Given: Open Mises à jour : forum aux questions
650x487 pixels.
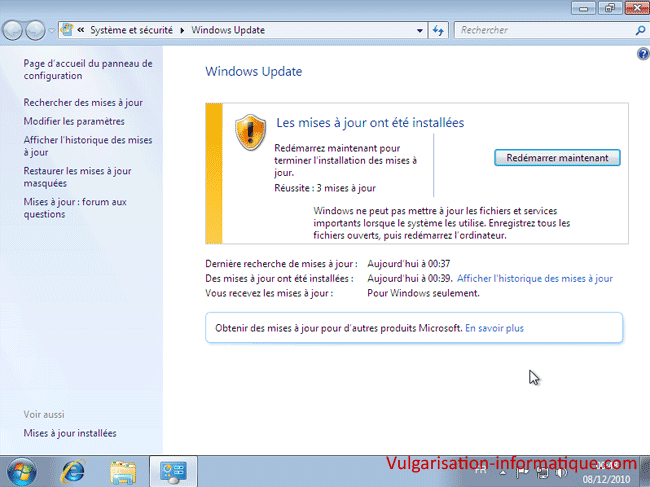Looking at the screenshot, I should click(75, 208).
